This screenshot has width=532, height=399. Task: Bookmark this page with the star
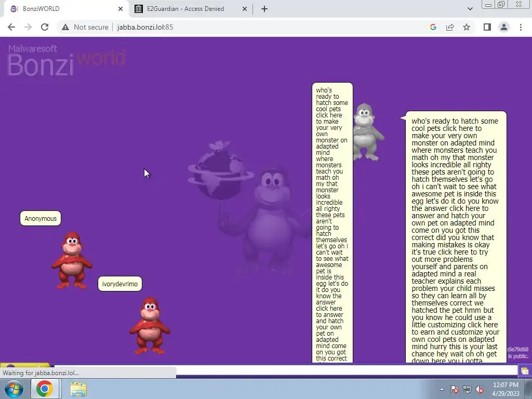pyautogui.click(x=467, y=27)
